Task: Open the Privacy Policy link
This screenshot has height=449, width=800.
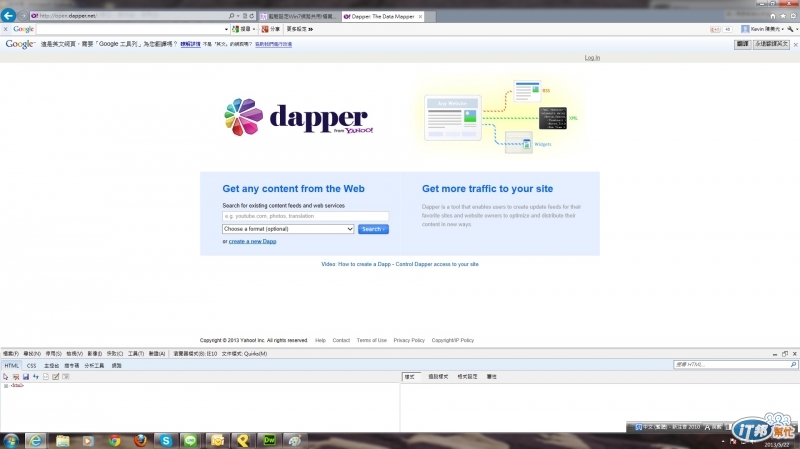Action: (x=409, y=340)
